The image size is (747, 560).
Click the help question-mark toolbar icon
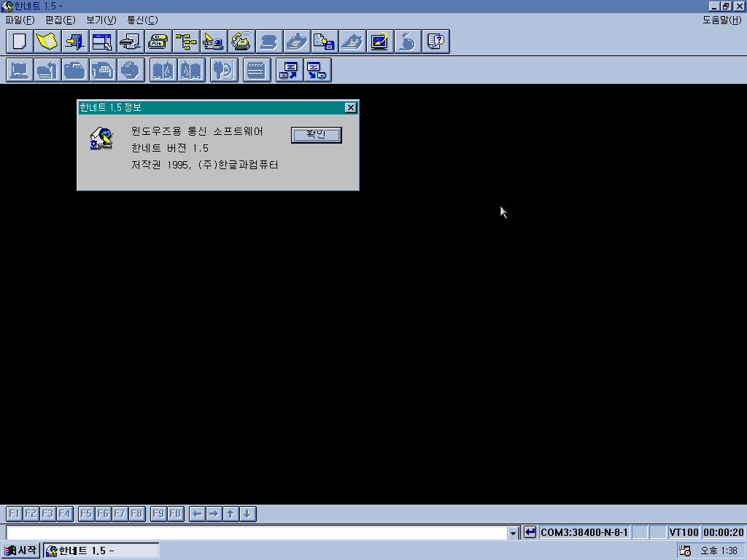pos(436,42)
